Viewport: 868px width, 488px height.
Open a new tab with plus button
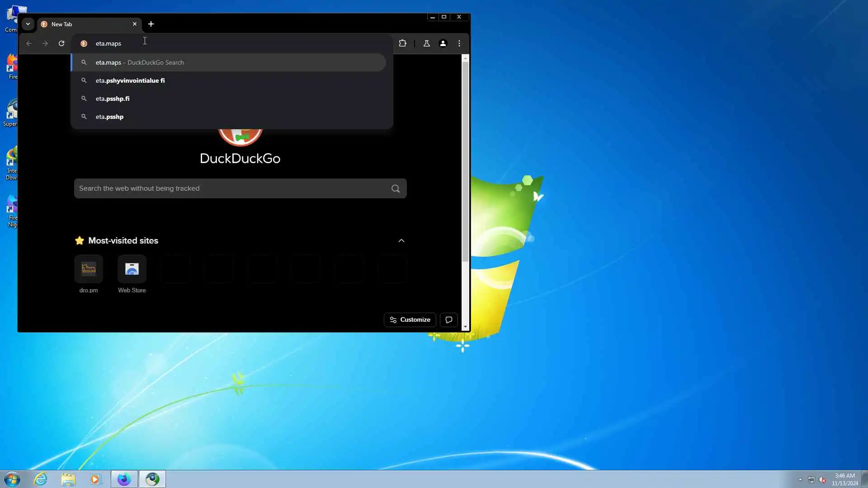[x=151, y=24]
